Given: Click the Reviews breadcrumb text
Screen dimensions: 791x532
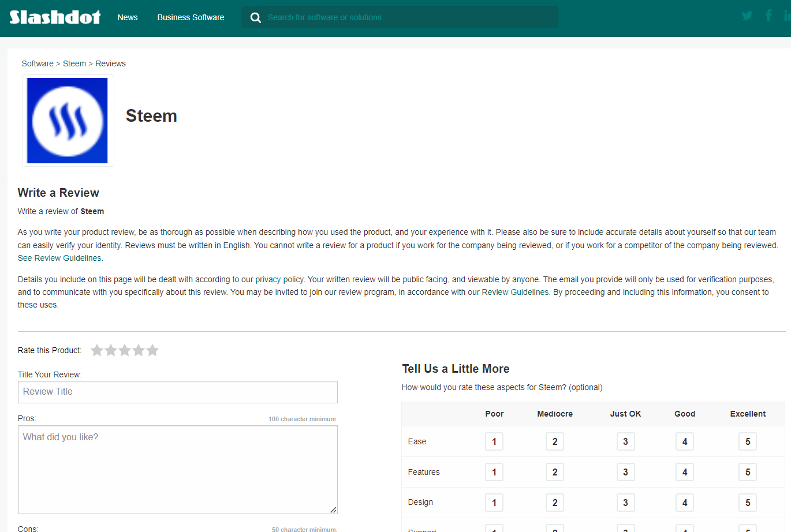Looking at the screenshot, I should pos(110,63).
